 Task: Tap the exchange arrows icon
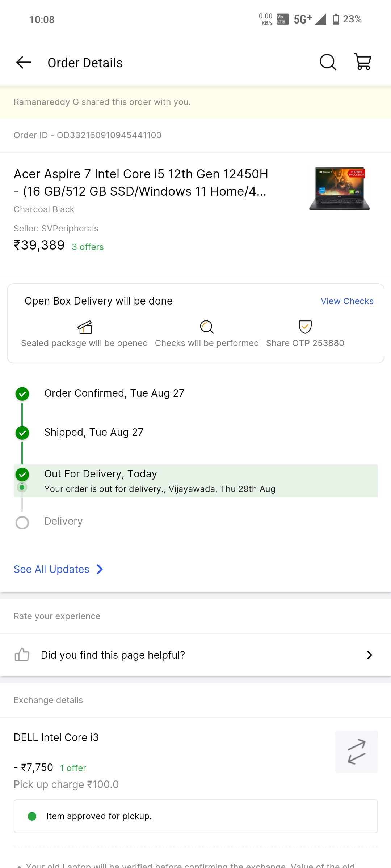356,752
